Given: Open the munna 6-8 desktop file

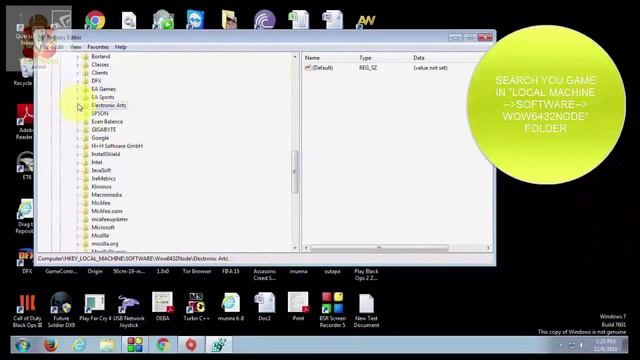Looking at the screenshot, I should (231, 307).
